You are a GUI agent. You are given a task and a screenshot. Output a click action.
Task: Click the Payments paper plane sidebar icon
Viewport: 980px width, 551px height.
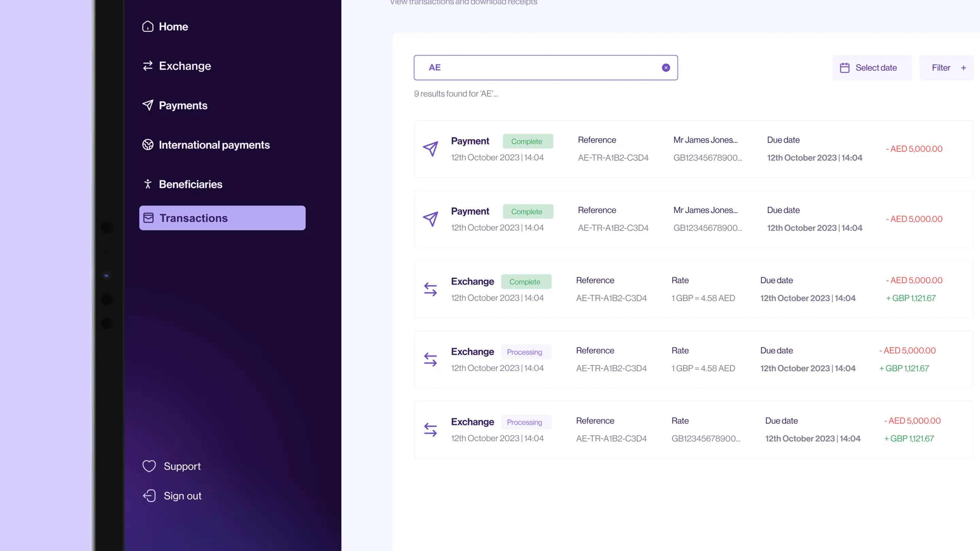[148, 105]
